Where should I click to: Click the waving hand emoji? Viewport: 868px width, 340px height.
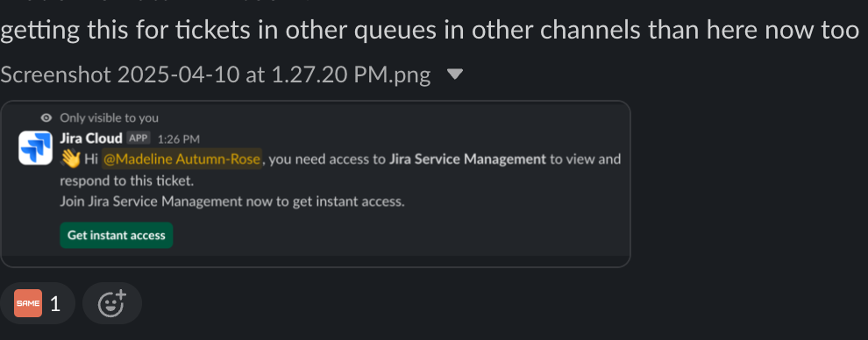point(70,159)
